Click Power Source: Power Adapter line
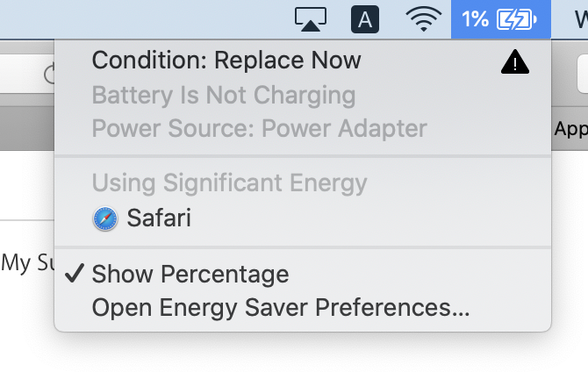 (x=259, y=129)
